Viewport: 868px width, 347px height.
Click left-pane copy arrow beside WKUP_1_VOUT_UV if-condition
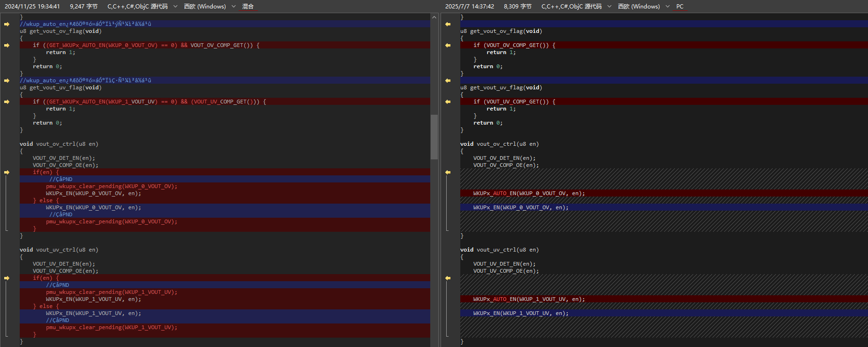click(x=7, y=102)
